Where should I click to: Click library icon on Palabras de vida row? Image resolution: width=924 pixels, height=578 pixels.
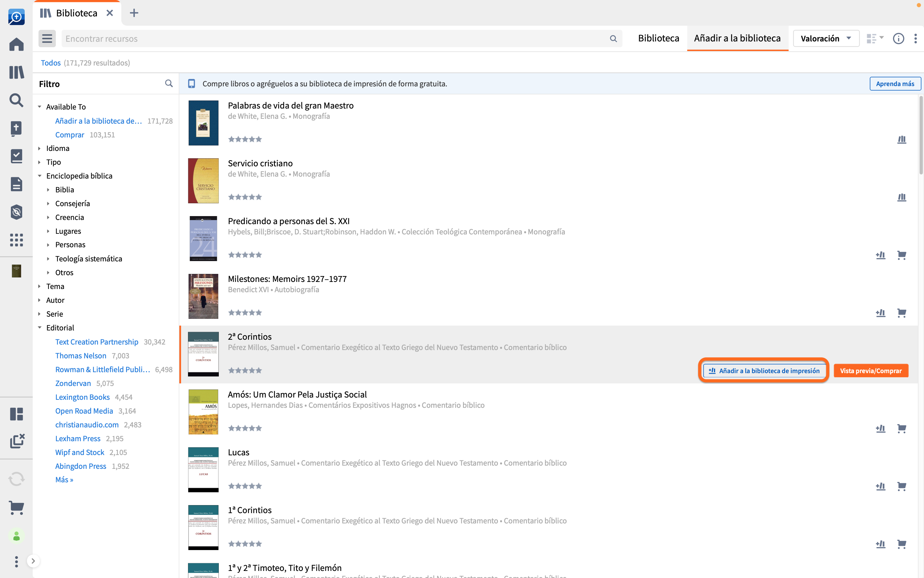[902, 140]
